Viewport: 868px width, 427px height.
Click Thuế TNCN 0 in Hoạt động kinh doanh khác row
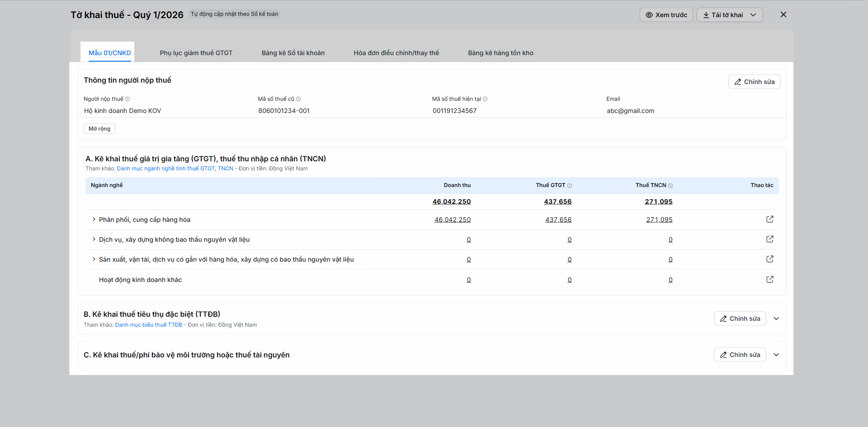click(670, 280)
